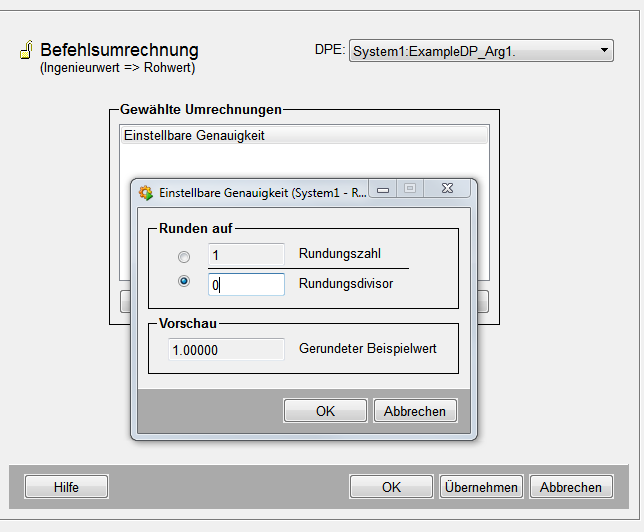Viewport: 644px width, 532px height.
Task: Click the gear icon in dialog title bar
Action: [145, 192]
